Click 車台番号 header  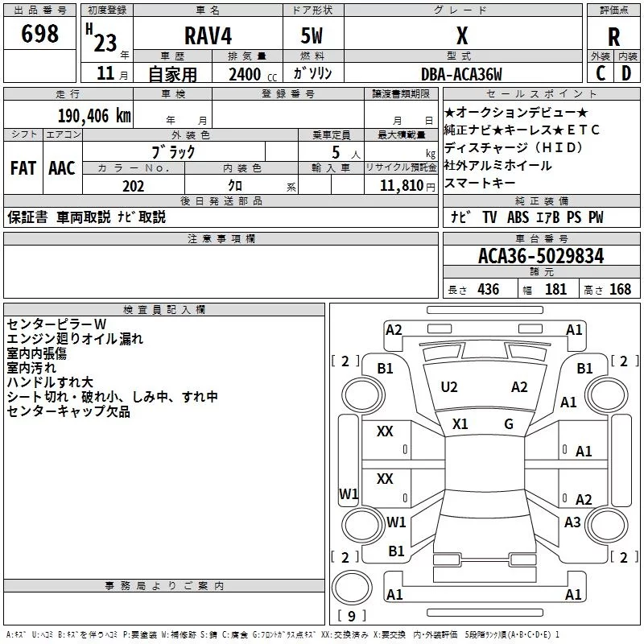pyautogui.click(x=541, y=239)
